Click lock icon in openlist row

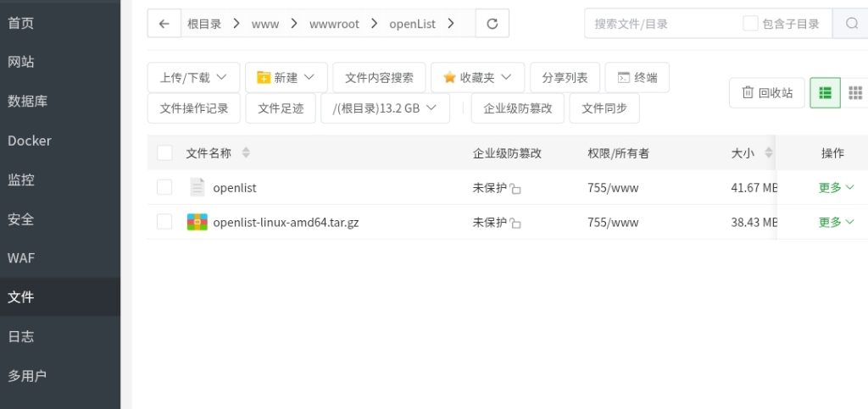515,189
